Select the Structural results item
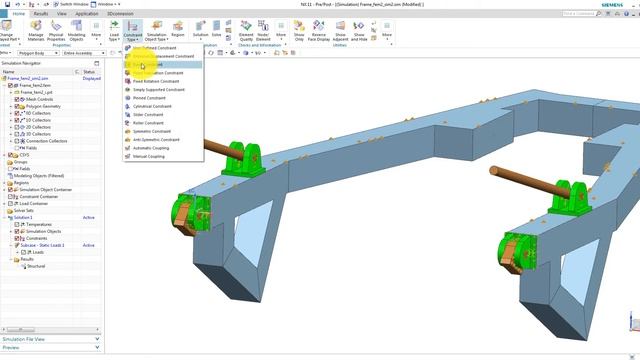Image resolution: width=640 pixels, height=360 pixels. (x=36, y=266)
